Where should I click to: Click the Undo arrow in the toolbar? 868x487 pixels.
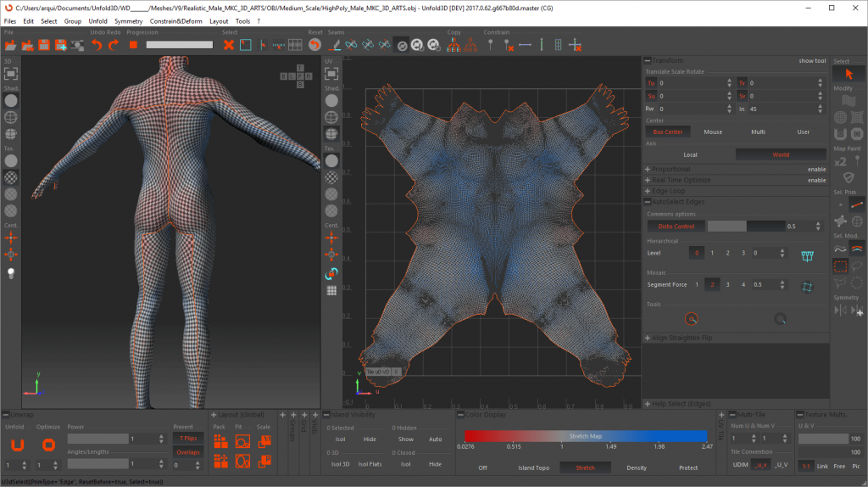(x=97, y=44)
